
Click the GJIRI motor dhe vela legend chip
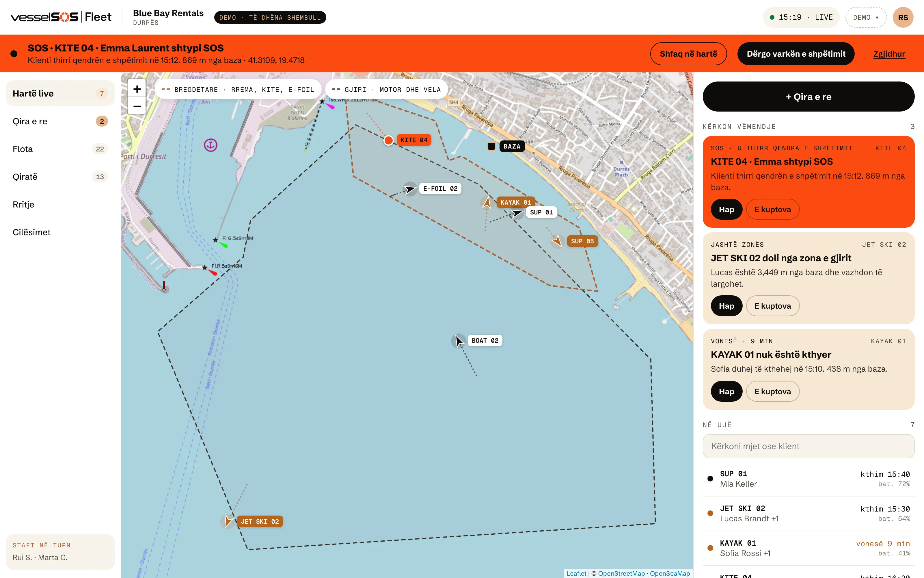point(386,90)
